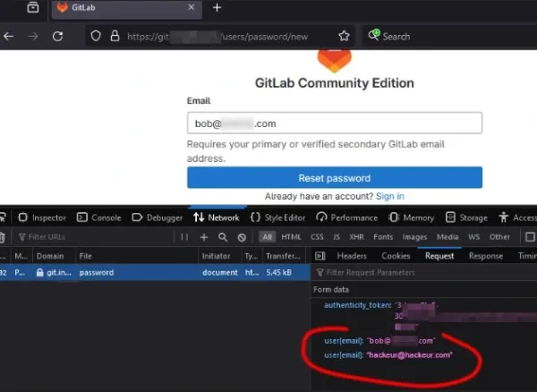Viewport: 537px width, 392px height.
Task: Bookmark this page with the star icon
Action: (x=344, y=36)
